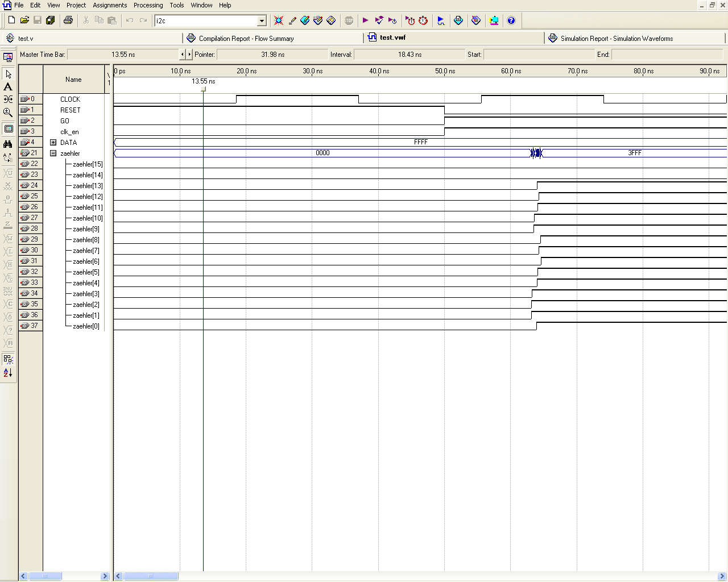
Task: Click the Start time field
Action: (539, 55)
